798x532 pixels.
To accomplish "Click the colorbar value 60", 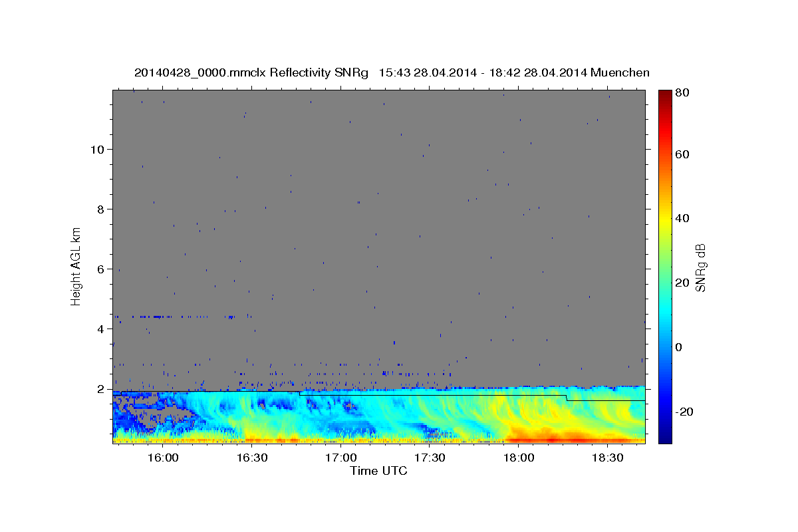I will pos(683,154).
